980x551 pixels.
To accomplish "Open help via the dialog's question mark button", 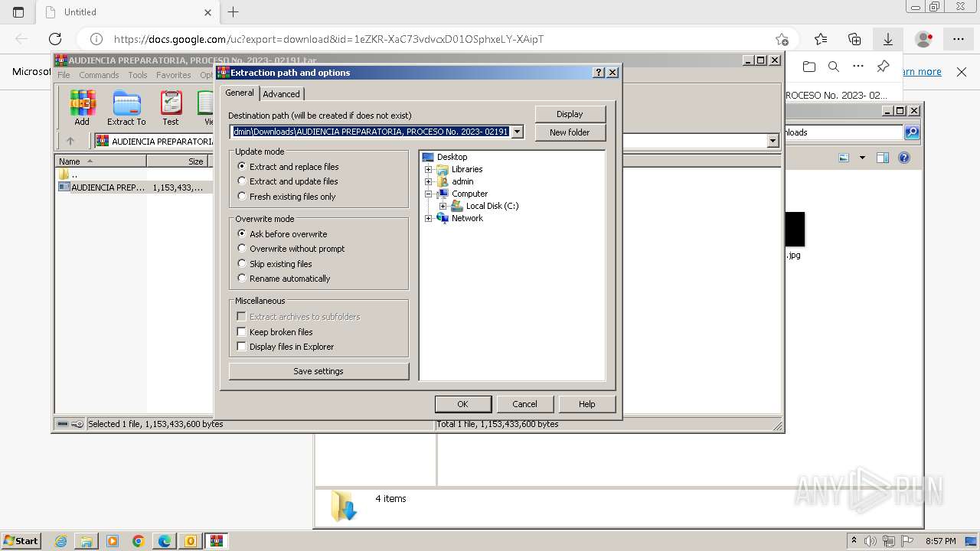I will click(599, 73).
